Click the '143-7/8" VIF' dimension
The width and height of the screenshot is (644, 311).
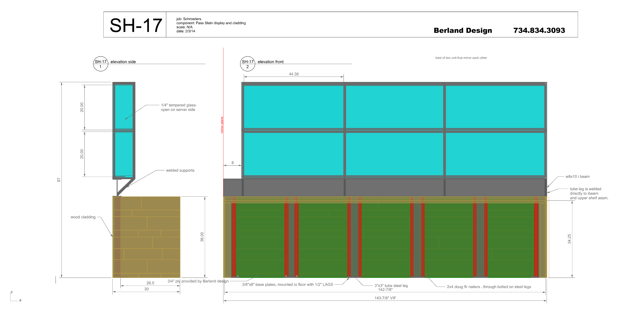pyautogui.click(x=385, y=298)
